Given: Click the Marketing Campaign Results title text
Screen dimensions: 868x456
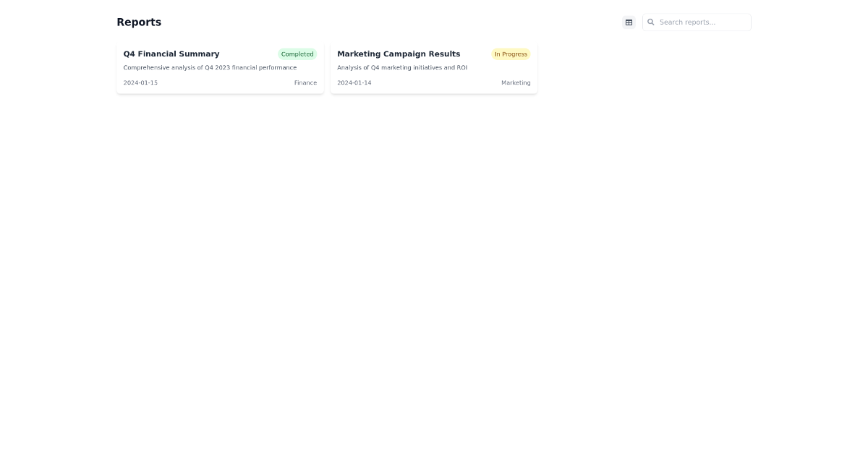Looking at the screenshot, I should (399, 54).
